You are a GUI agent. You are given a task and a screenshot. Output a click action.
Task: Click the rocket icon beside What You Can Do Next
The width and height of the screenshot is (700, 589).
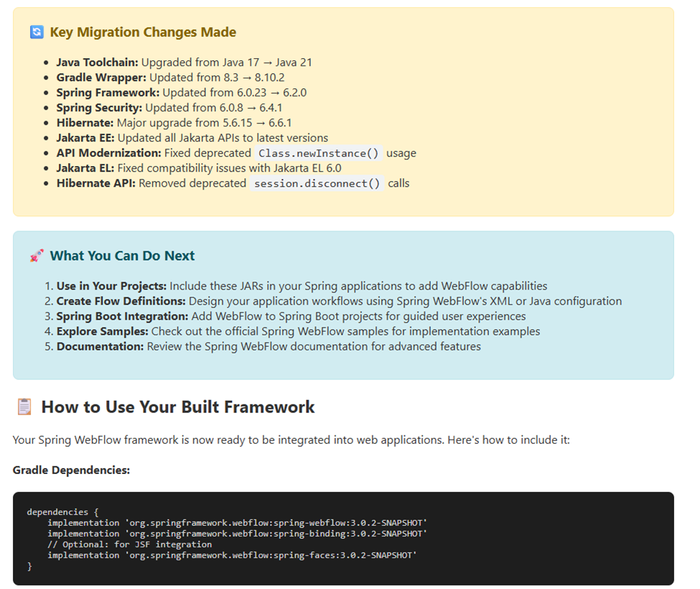point(37,256)
